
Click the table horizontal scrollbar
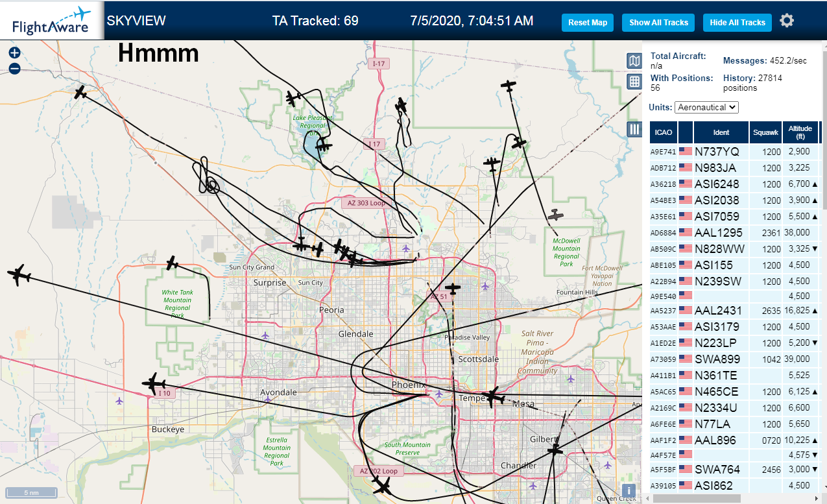click(x=697, y=498)
